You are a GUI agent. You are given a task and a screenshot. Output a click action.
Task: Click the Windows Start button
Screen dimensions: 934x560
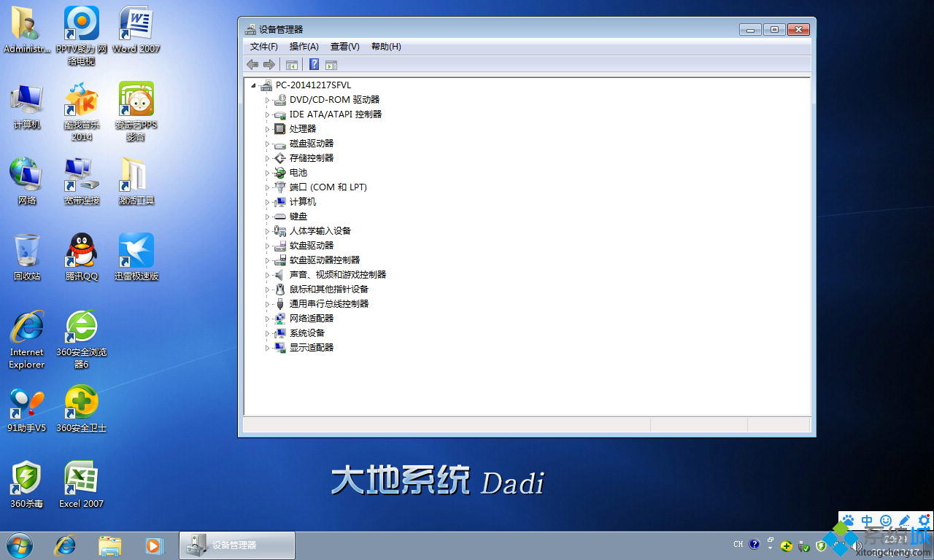pos(18,545)
